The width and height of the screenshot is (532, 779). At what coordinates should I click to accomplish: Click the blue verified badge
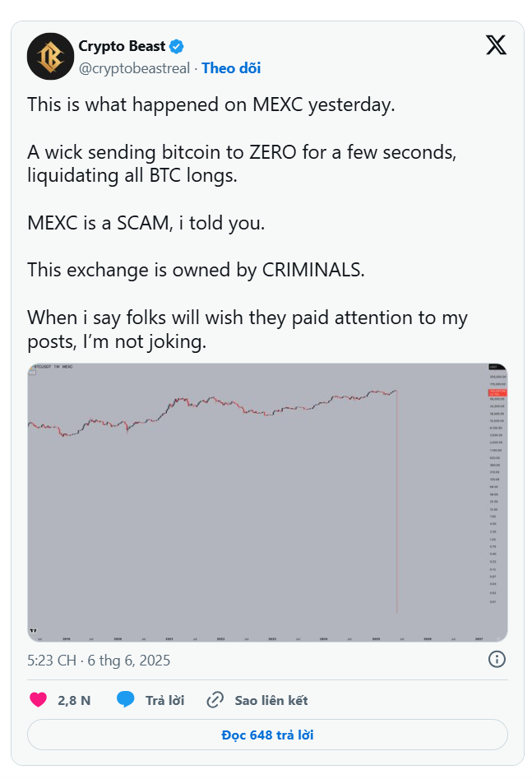[x=177, y=46]
